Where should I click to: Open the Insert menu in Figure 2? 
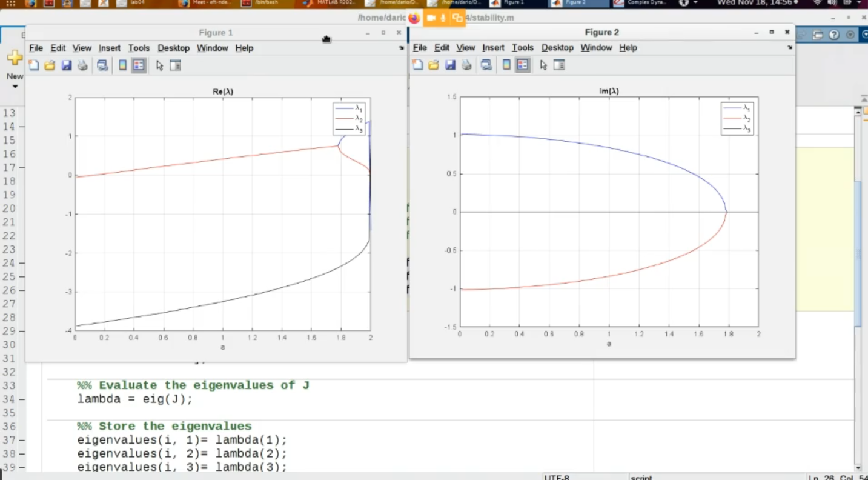493,47
